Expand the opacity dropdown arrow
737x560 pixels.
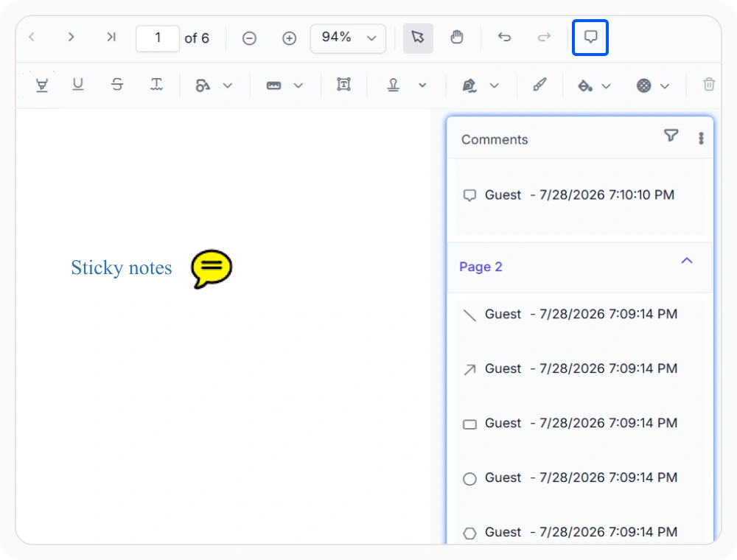[x=665, y=86]
